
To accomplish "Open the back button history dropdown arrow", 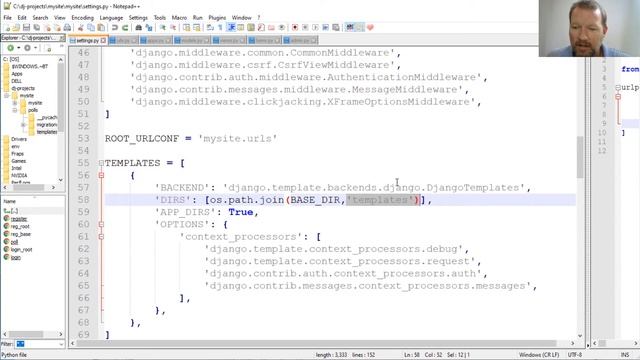I will click(x=18, y=48).
